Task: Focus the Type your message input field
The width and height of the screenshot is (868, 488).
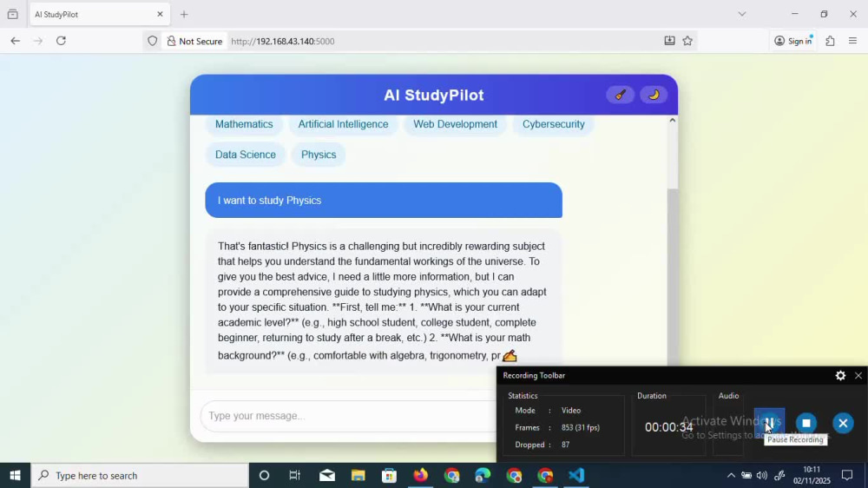Action: click(x=349, y=415)
